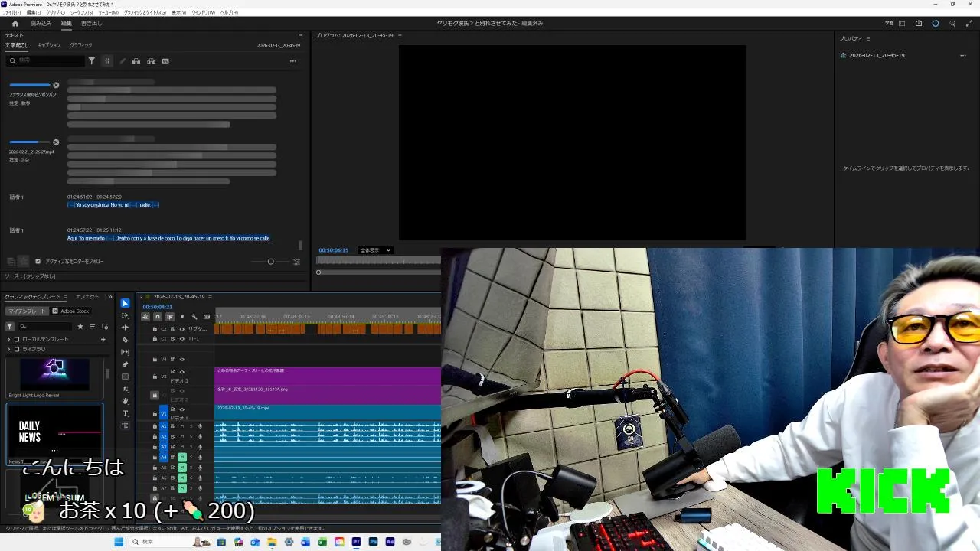Open the transcript three-dot options menu
Viewport: 980px width, 551px height.
(292, 60)
